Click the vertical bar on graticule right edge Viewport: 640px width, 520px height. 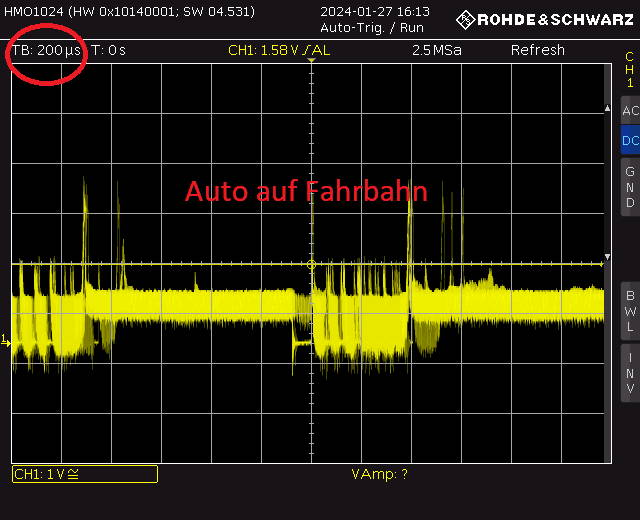pos(608,263)
